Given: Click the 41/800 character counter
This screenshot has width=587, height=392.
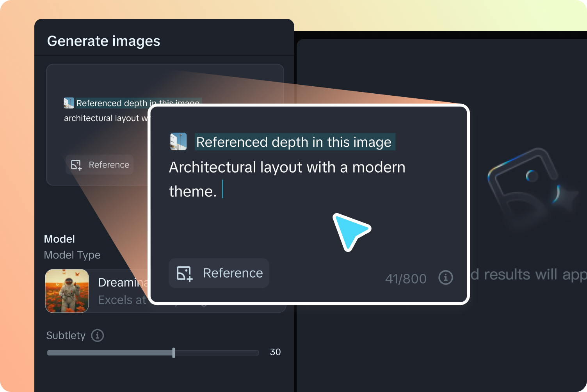Looking at the screenshot, I should coord(406,279).
